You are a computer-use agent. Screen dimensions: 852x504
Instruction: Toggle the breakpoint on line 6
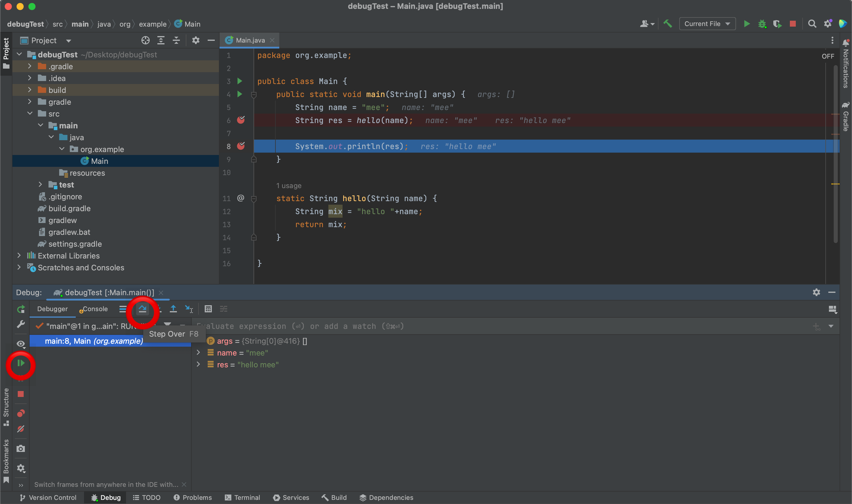click(x=241, y=120)
